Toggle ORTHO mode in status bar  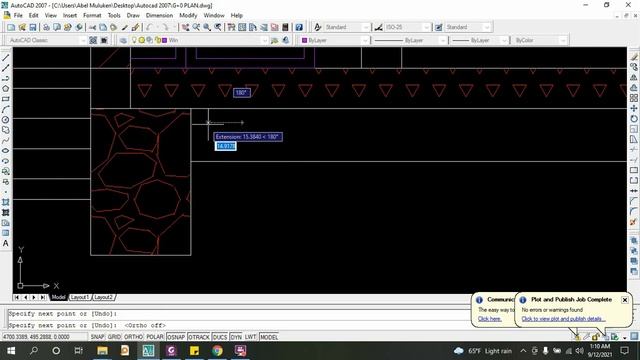click(133, 337)
